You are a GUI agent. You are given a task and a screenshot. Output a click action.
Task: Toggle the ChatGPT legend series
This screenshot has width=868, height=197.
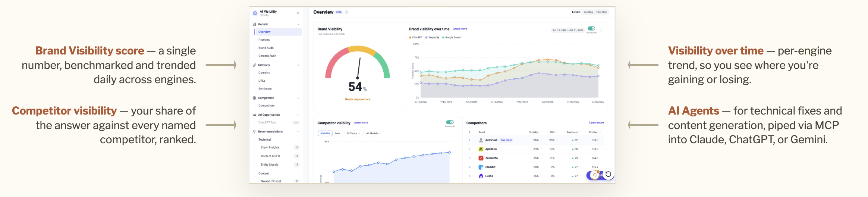[x=415, y=37]
